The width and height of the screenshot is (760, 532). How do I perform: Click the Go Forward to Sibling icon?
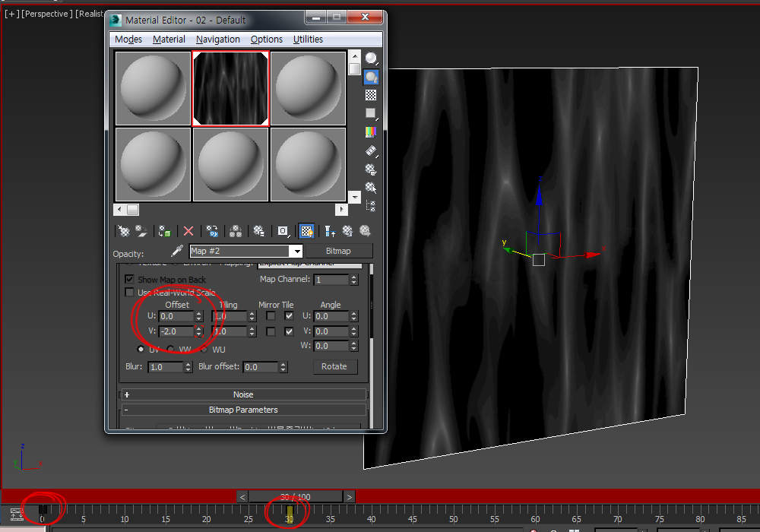point(365,231)
